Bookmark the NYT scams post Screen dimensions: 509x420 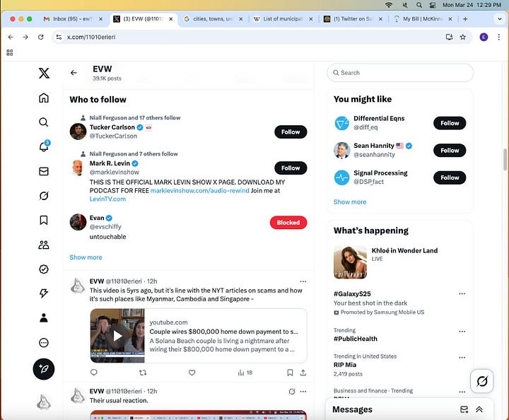coord(290,373)
